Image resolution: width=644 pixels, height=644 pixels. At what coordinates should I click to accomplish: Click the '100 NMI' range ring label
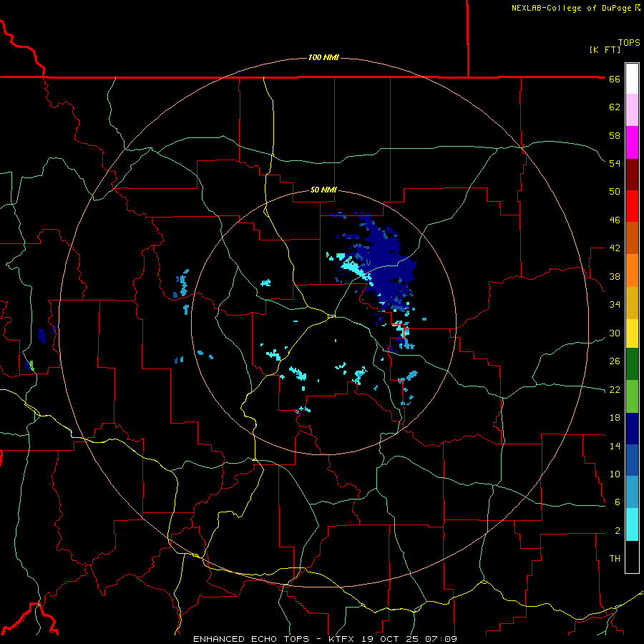click(x=323, y=57)
